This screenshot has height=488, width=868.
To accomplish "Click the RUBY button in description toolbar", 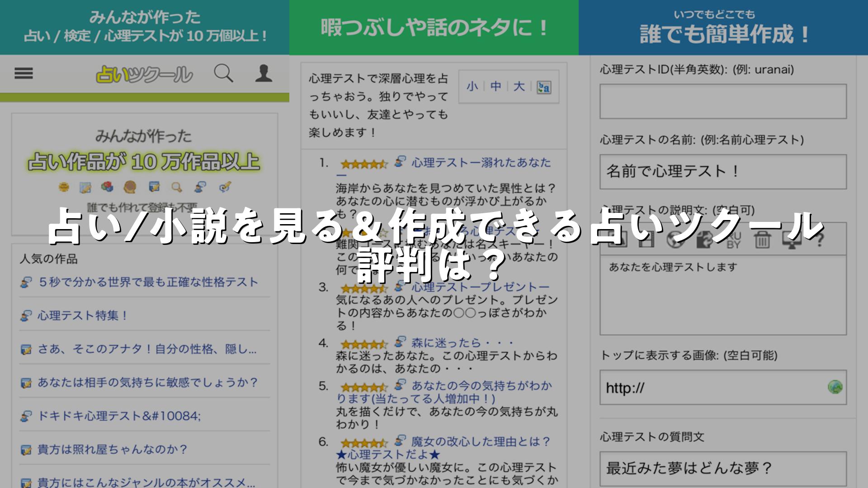I will coord(733,240).
